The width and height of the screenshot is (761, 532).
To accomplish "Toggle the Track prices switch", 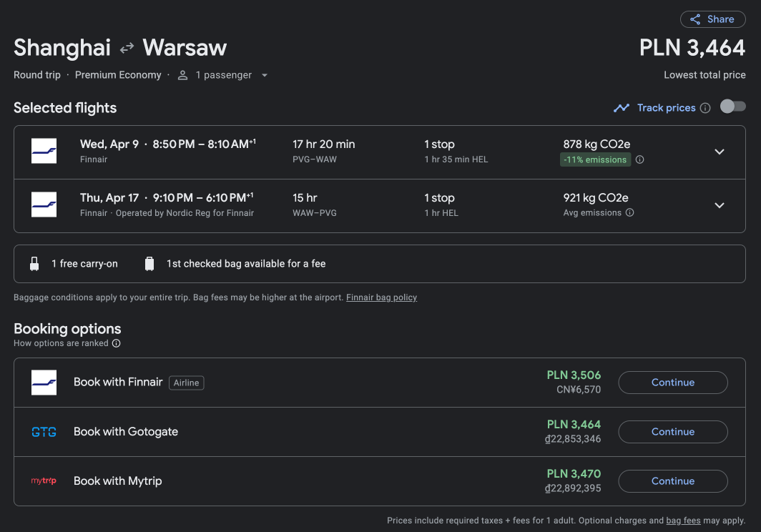I will pos(732,107).
